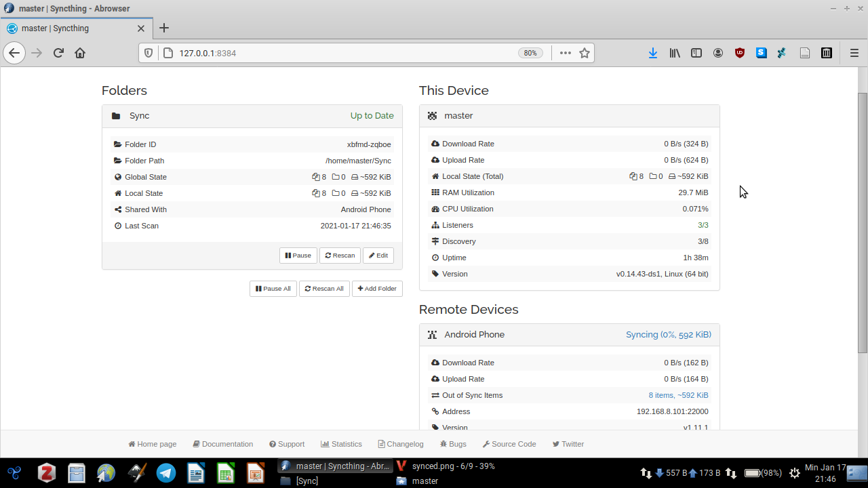Pause the Sync folder

pyautogui.click(x=298, y=256)
